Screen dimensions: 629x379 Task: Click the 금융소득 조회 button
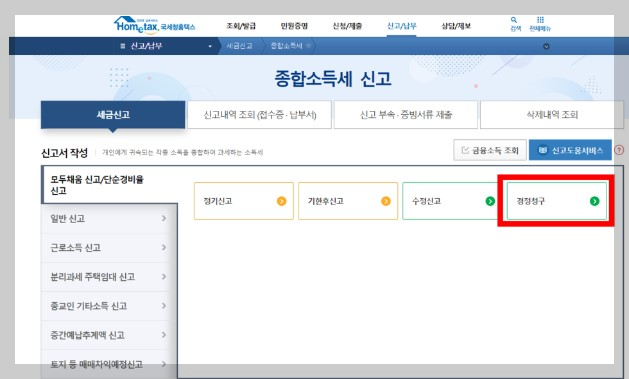[x=490, y=150]
